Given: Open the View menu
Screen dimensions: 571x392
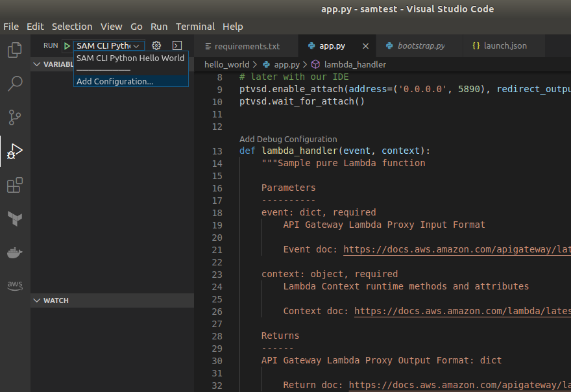Looking at the screenshot, I should click(112, 27).
